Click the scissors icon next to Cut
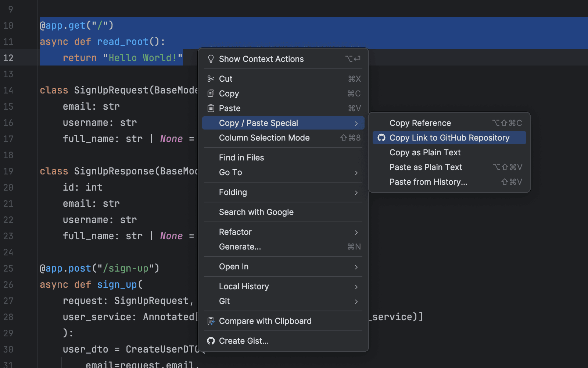Image resolution: width=588 pixels, height=368 pixels. pyautogui.click(x=211, y=78)
